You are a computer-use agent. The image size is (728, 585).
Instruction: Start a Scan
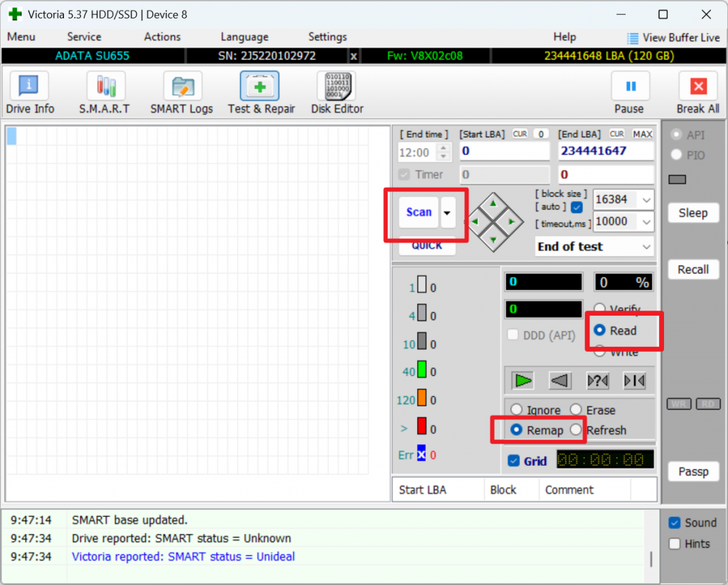coord(418,212)
